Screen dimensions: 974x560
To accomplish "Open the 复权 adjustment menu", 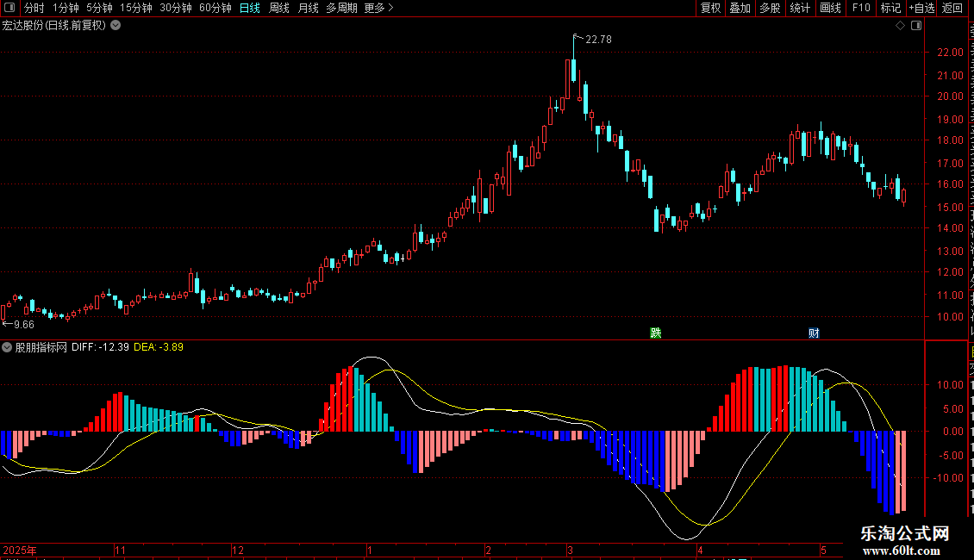I will [710, 8].
